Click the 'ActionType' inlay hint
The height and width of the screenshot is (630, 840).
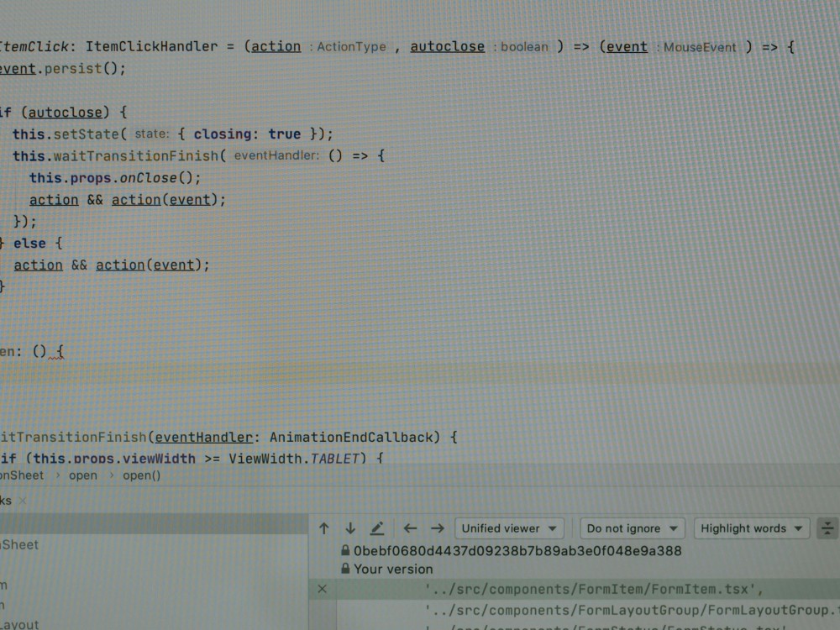(351, 47)
